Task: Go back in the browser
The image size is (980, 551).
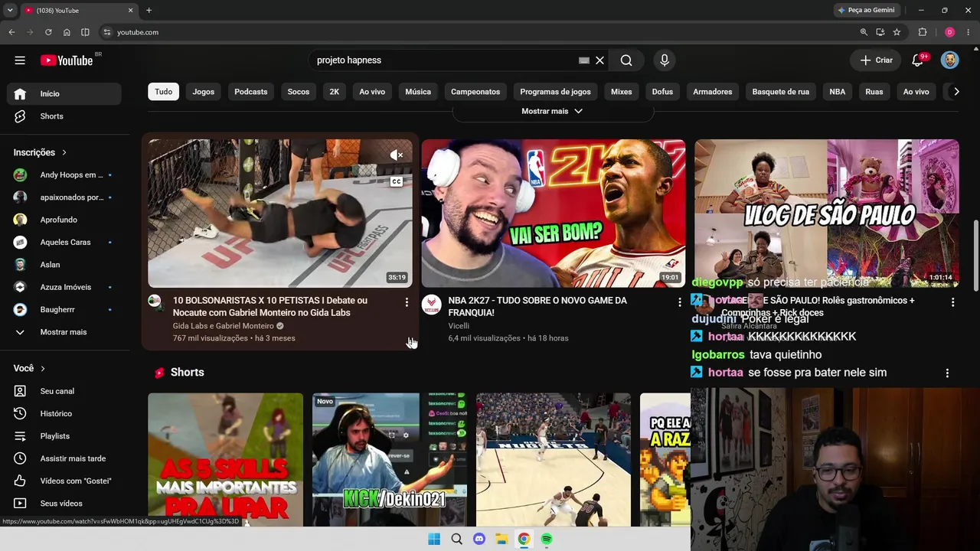Action: 11,32
